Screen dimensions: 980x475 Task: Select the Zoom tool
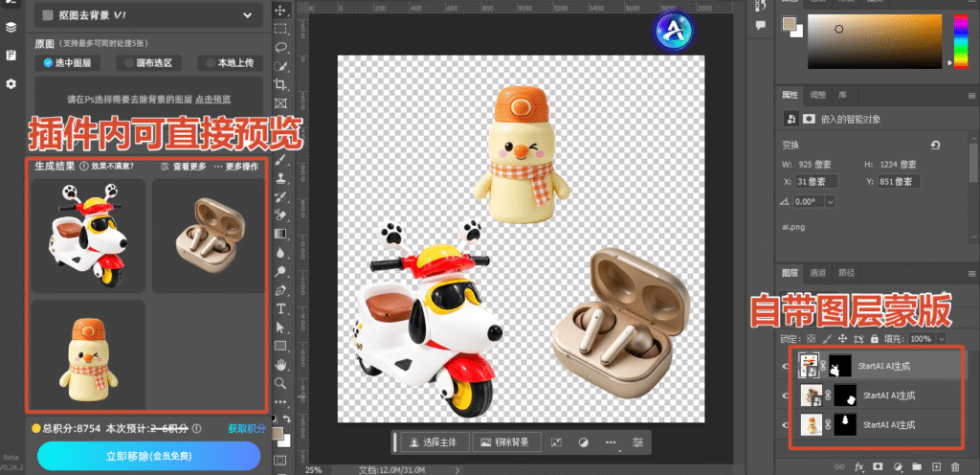click(x=280, y=383)
